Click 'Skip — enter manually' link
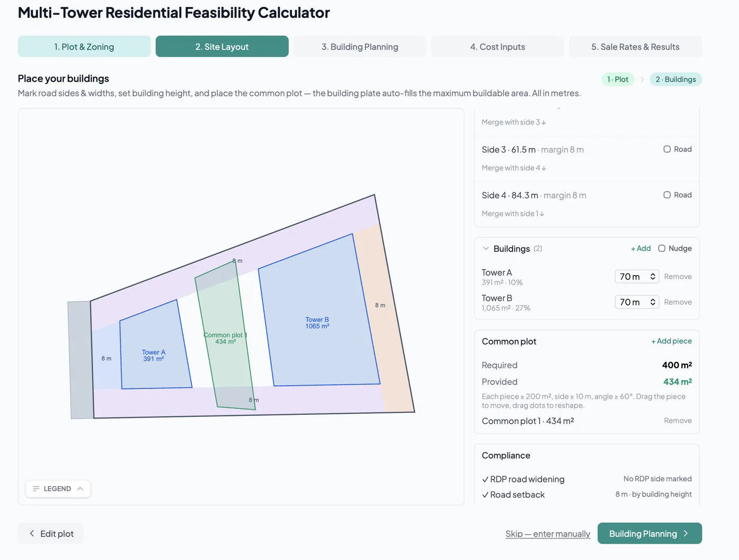 tap(548, 534)
